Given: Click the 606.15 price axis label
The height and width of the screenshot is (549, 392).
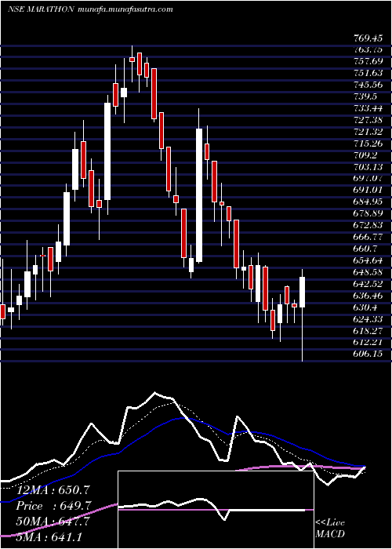Looking at the screenshot, I should [x=368, y=354].
